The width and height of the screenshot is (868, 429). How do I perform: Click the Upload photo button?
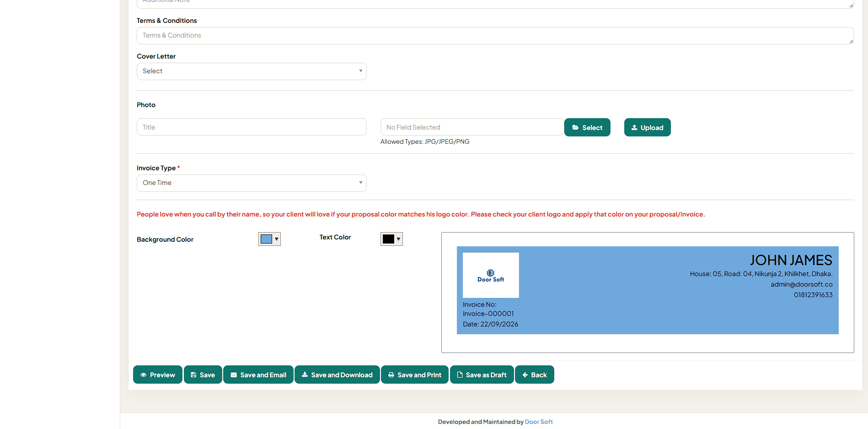click(x=648, y=127)
